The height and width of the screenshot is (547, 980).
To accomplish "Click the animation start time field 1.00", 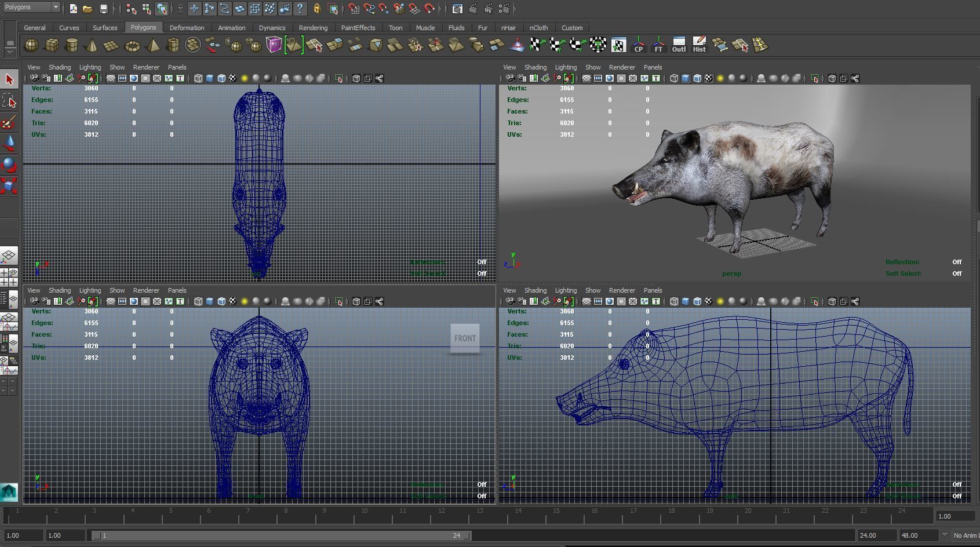I will pos(23,535).
